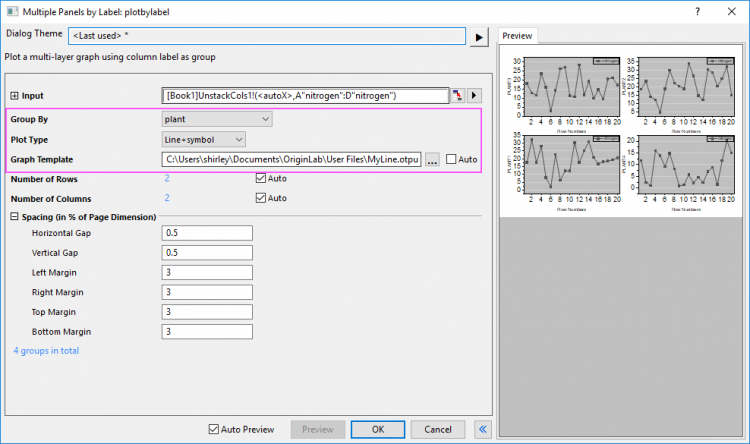The image size is (750, 444).
Task: Click the PLANT2 preview graph panel
Action: click(x=686, y=87)
